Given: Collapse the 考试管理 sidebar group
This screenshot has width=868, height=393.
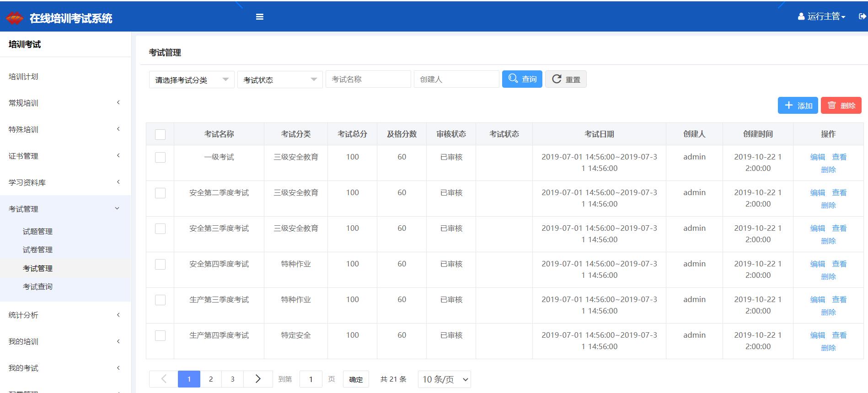Looking at the screenshot, I should pyautogui.click(x=65, y=209).
